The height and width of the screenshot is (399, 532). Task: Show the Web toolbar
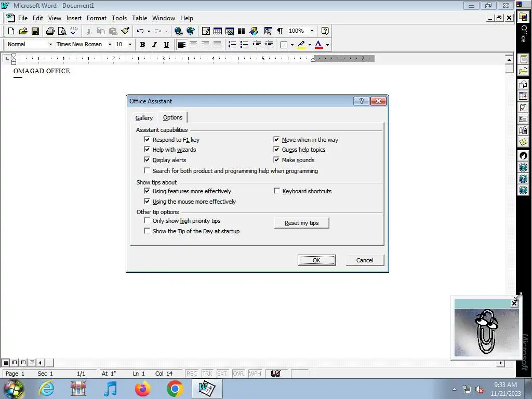pos(191,31)
